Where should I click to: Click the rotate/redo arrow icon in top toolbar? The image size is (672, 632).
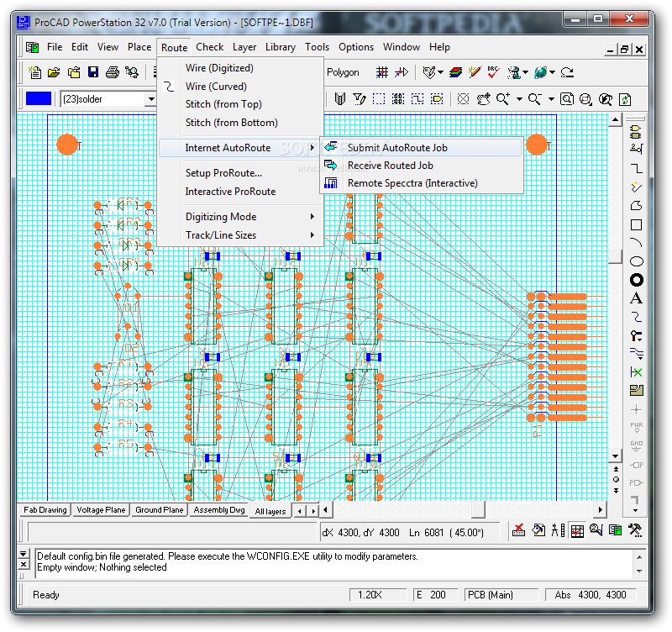[x=568, y=72]
